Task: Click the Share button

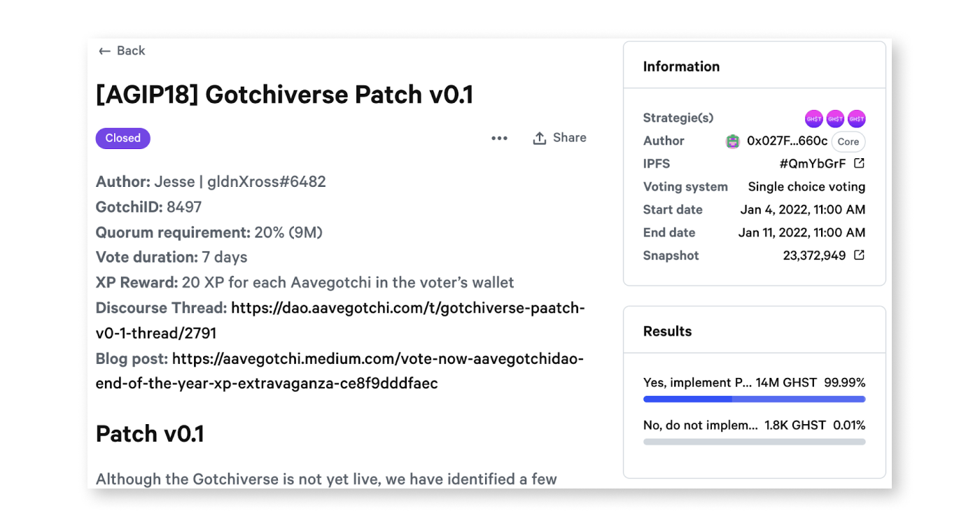Action: [559, 138]
